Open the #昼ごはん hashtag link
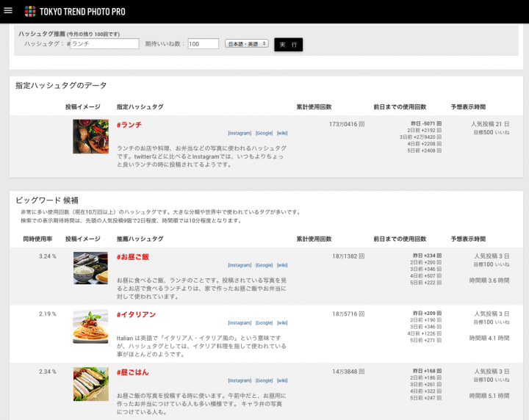The image size is (529, 420). tap(133, 372)
